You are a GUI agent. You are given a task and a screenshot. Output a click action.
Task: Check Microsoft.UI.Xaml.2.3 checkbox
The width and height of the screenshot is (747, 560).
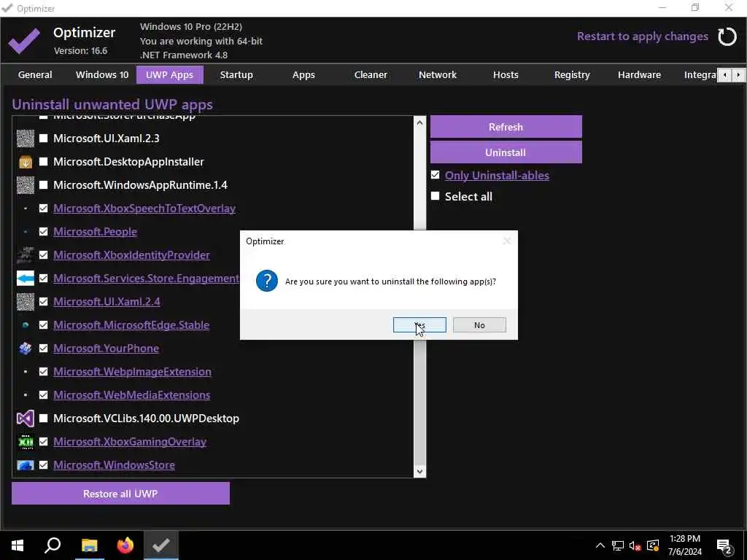tap(43, 138)
